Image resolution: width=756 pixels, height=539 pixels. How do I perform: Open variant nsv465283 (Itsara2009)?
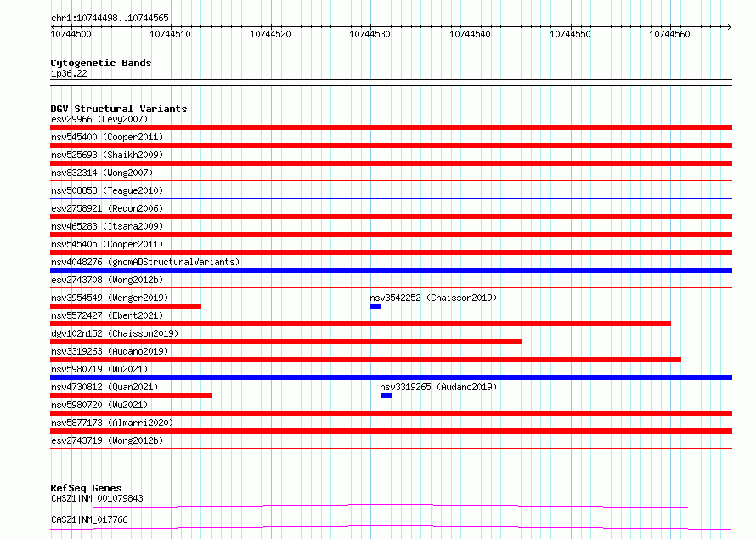click(107, 226)
